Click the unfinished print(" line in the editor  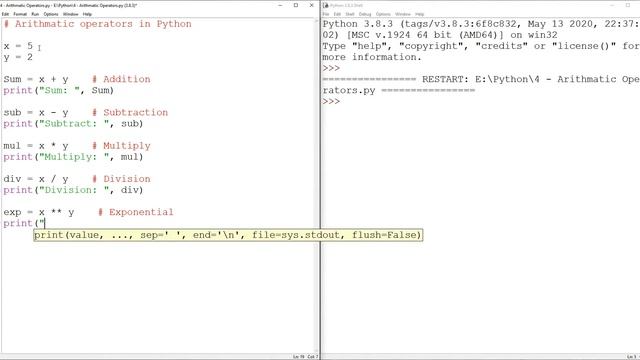[x=24, y=223]
